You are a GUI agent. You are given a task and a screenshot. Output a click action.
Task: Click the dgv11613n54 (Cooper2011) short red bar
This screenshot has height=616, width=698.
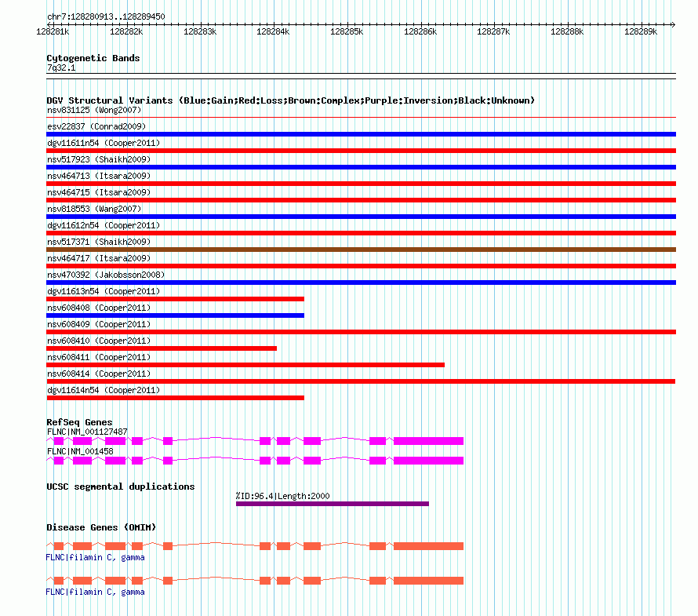(x=176, y=299)
